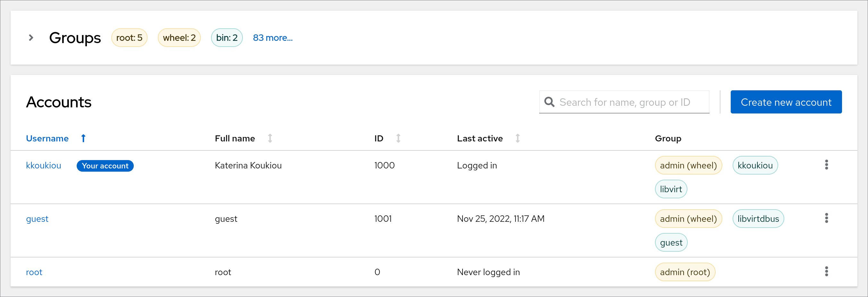Image resolution: width=868 pixels, height=297 pixels.
Task: Sort accounts by Username arrow icon
Action: click(x=83, y=138)
